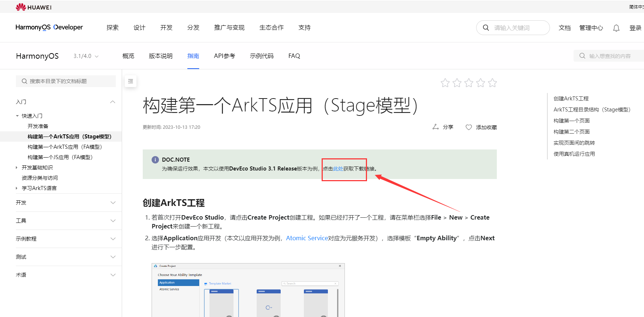Viewport: 644px width, 317px height.
Task: Click the DOC.NOTE info icon
Action: click(x=155, y=160)
